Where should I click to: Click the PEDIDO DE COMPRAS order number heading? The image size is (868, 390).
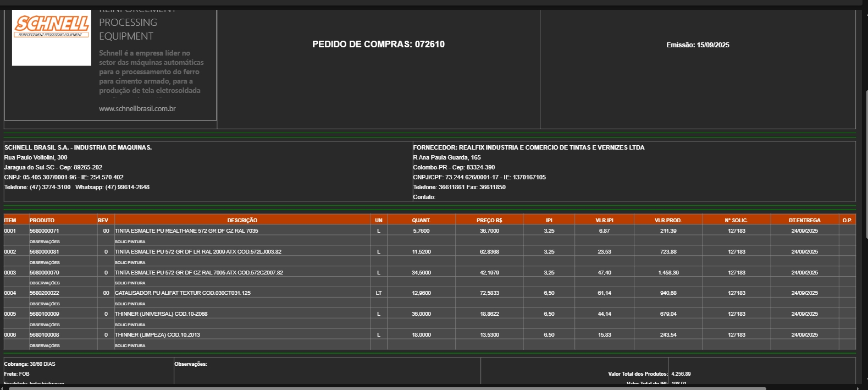click(x=378, y=45)
